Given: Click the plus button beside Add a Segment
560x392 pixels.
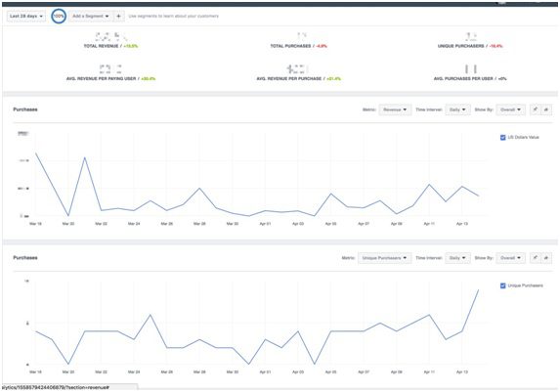Looking at the screenshot, I should [x=119, y=16].
